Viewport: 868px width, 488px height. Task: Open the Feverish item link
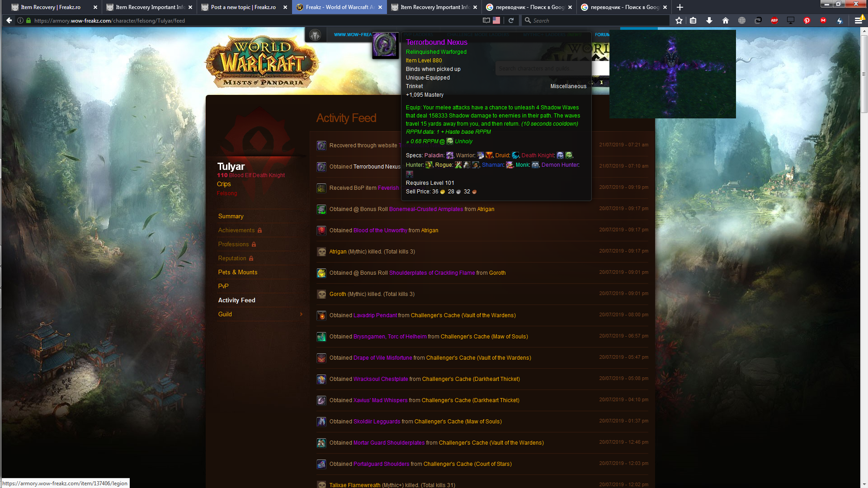click(388, 188)
